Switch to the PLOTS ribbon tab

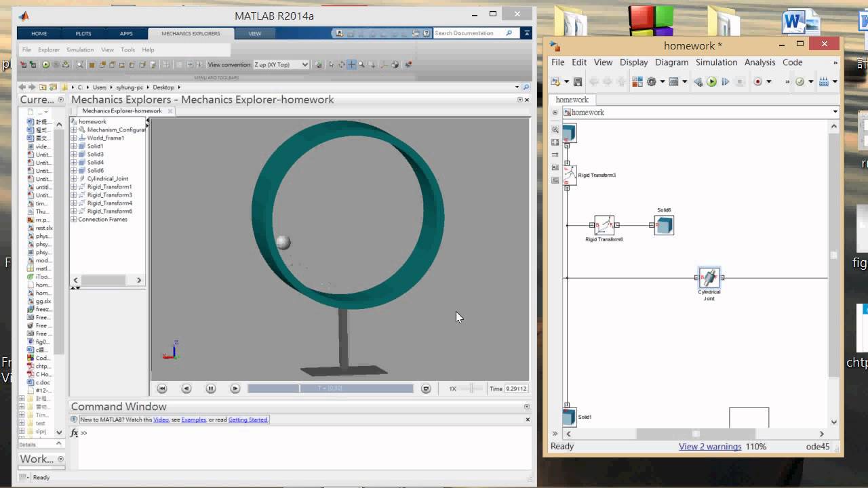83,33
